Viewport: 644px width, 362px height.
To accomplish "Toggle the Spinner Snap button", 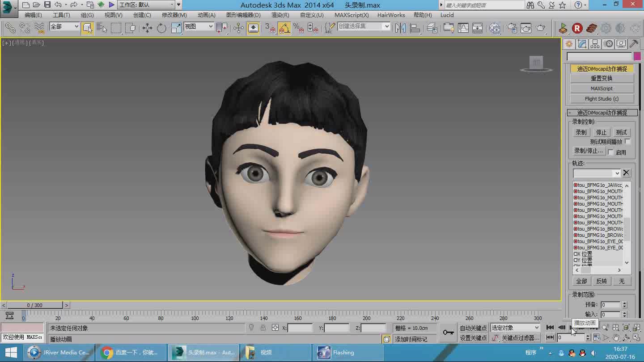I will pyautogui.click(x=313, y=28).
